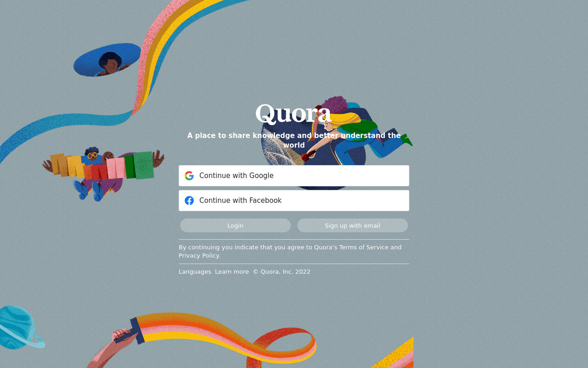
Task: Click the 'By continuing you indicate' agreement text
Action: click(x=290, y=252)
